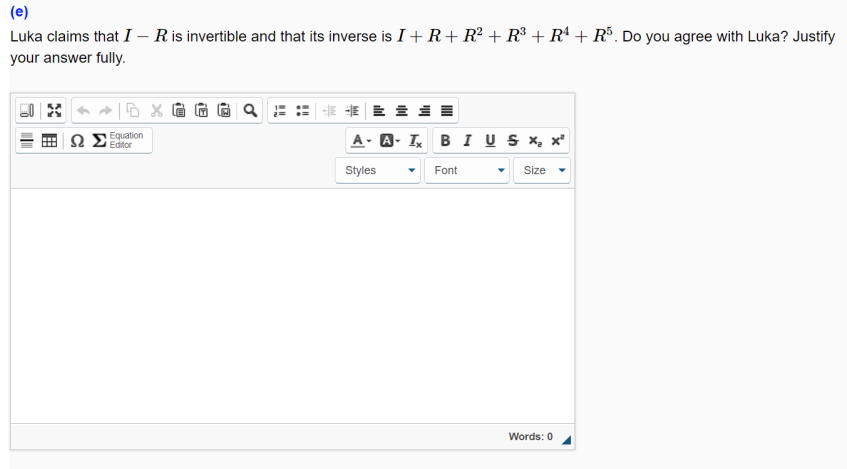The width and height of the screenshot is (847, 469).
Task: Open the Equation Editor
Action: click(118, 140)
